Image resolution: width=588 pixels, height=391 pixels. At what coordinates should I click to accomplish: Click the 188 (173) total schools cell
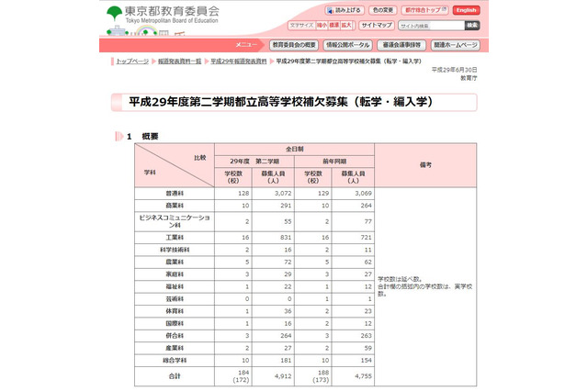click(x=321, y=376)
